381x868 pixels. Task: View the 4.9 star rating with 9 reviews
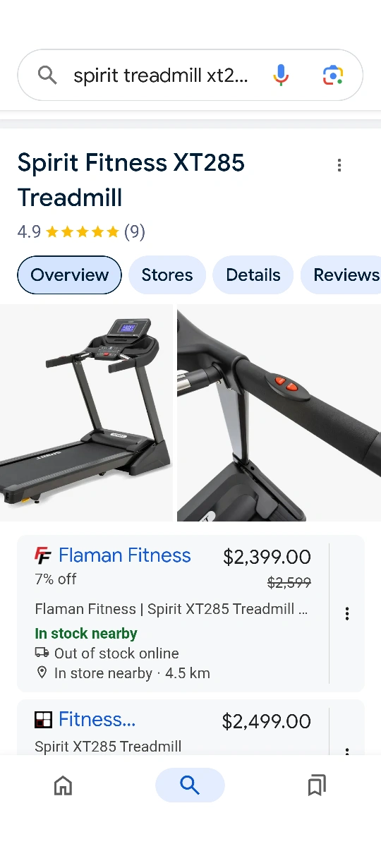coord(81,231)
